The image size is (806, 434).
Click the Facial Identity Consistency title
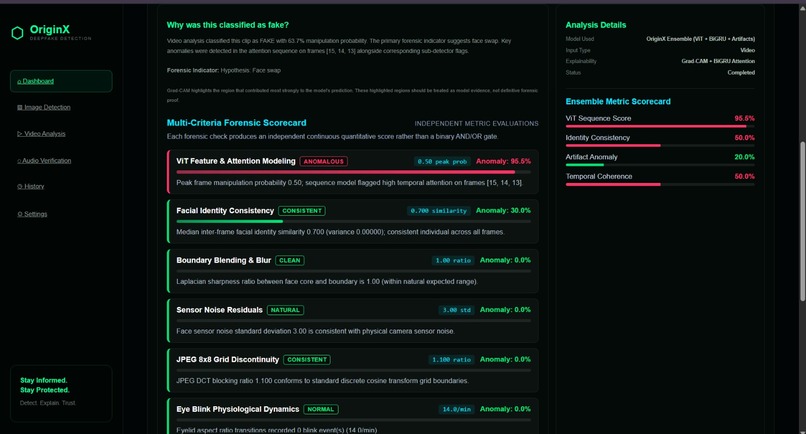coord(225,211)
